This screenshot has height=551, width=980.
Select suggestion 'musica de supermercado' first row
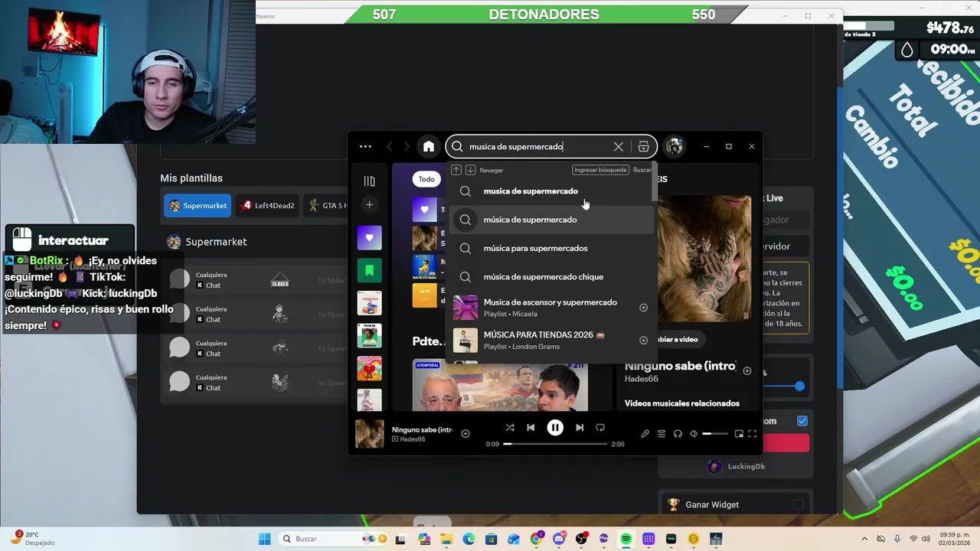coord(552,191)
